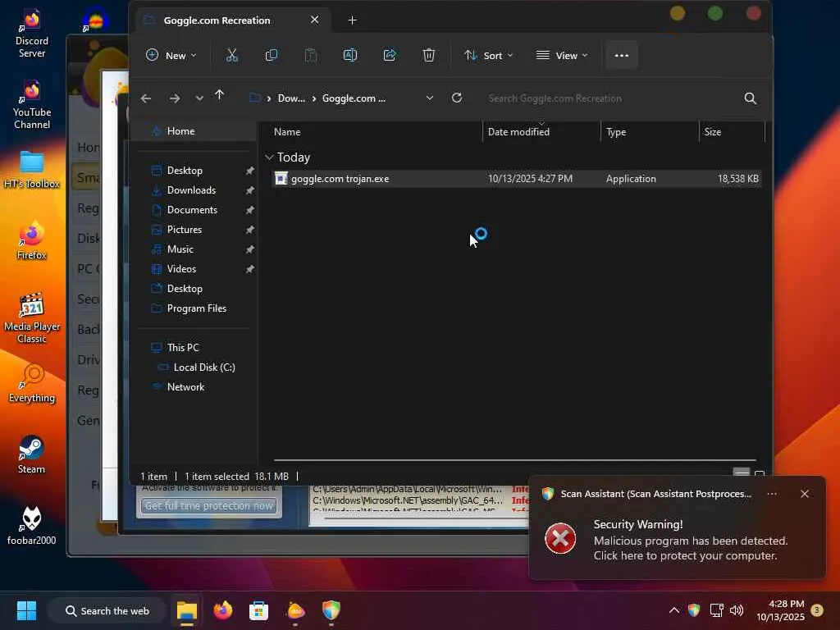Open the View dropdown menu

pos(562,55)
